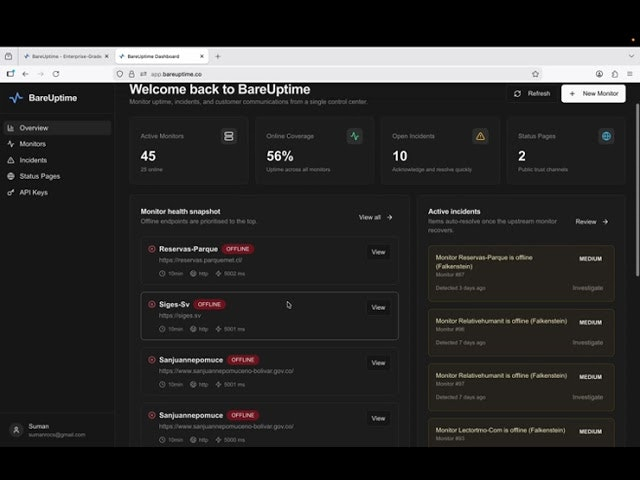Bookmark page with the star icon
This screenshot has width=640, height=480.
[535, 74]
